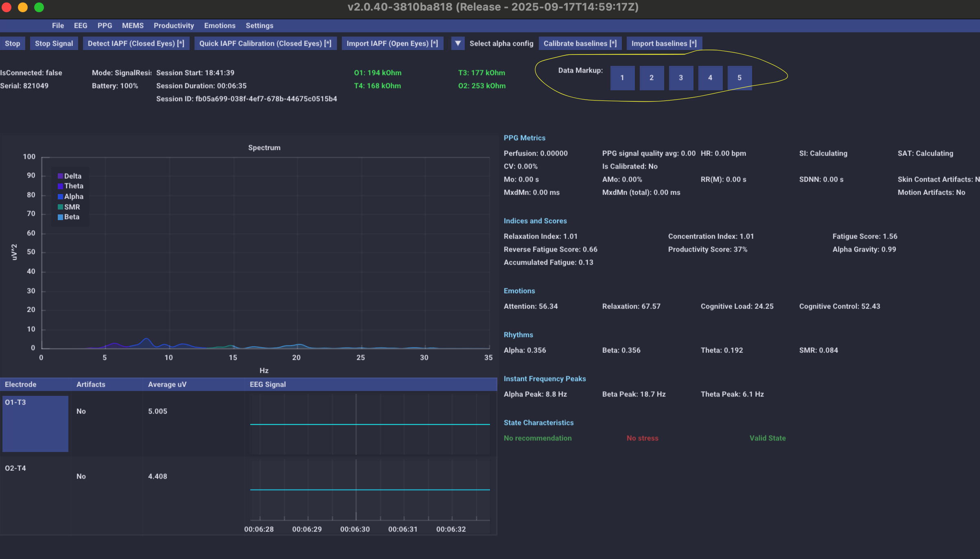Click the Attention: 56.34 value
The image size is (980, 559).
coord(531,306)
